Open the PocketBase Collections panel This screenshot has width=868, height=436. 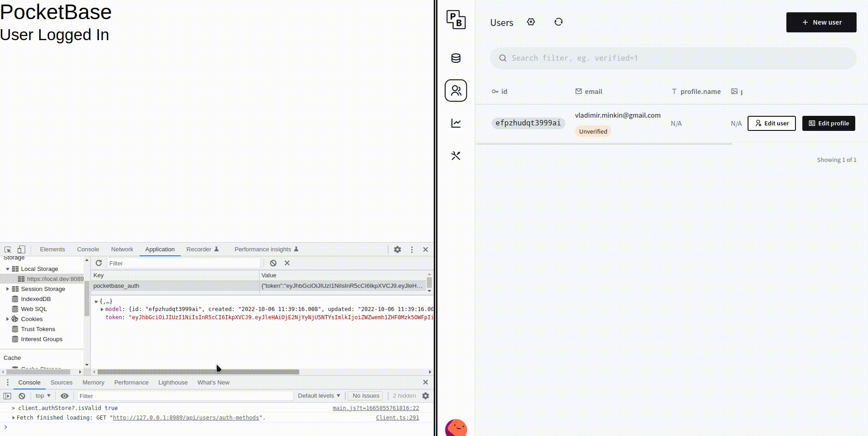coord(455,58)
